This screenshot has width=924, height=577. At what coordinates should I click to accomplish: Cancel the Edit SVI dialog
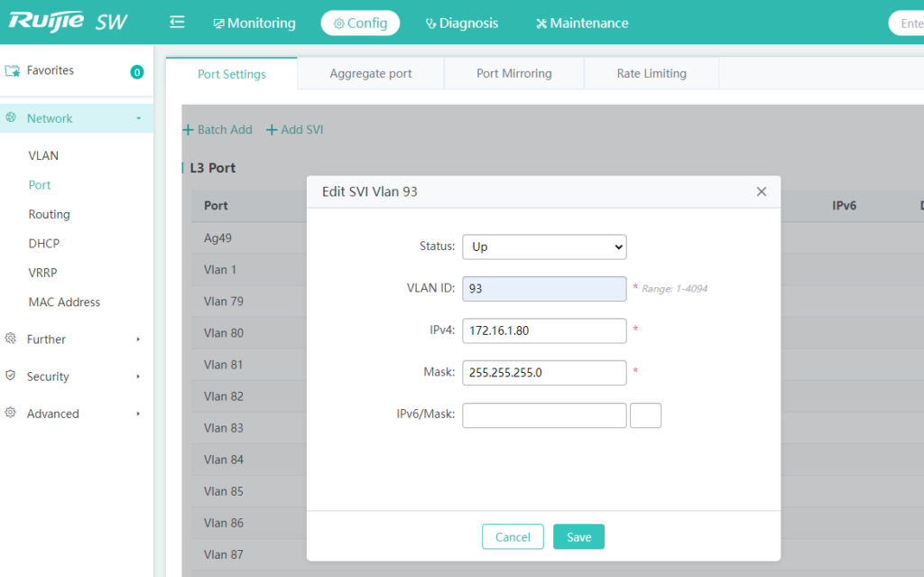click(x=513, y=535)
